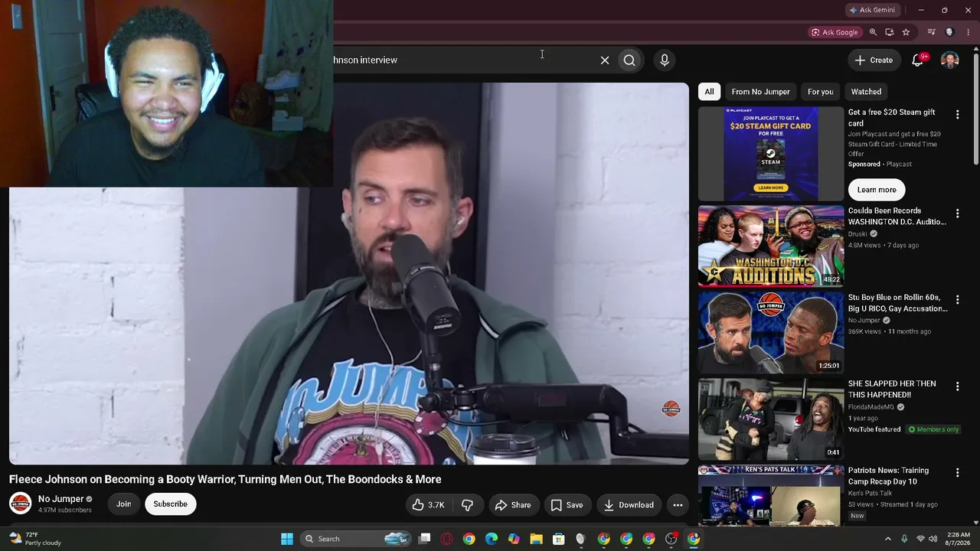Open the Patriots News video thumbnail
The width and height of the screenshot is (980, 551).
(x=771, y=495)
